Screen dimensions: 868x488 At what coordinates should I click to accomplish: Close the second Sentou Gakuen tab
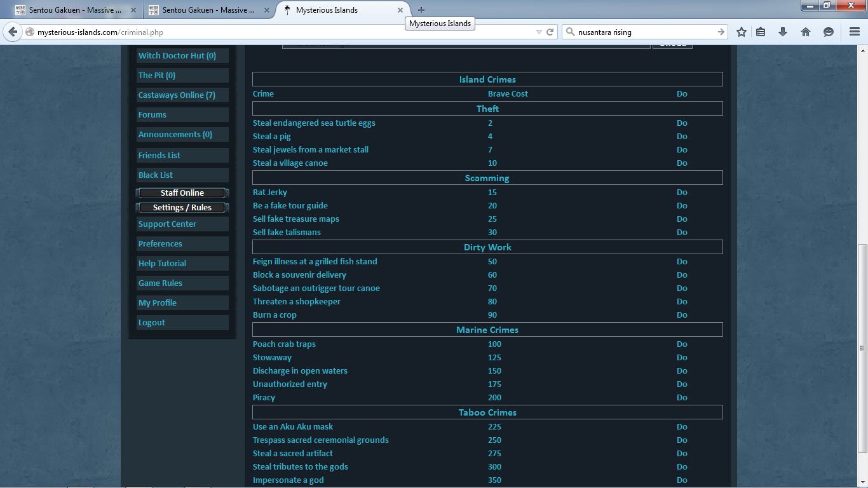click(267, 10)
